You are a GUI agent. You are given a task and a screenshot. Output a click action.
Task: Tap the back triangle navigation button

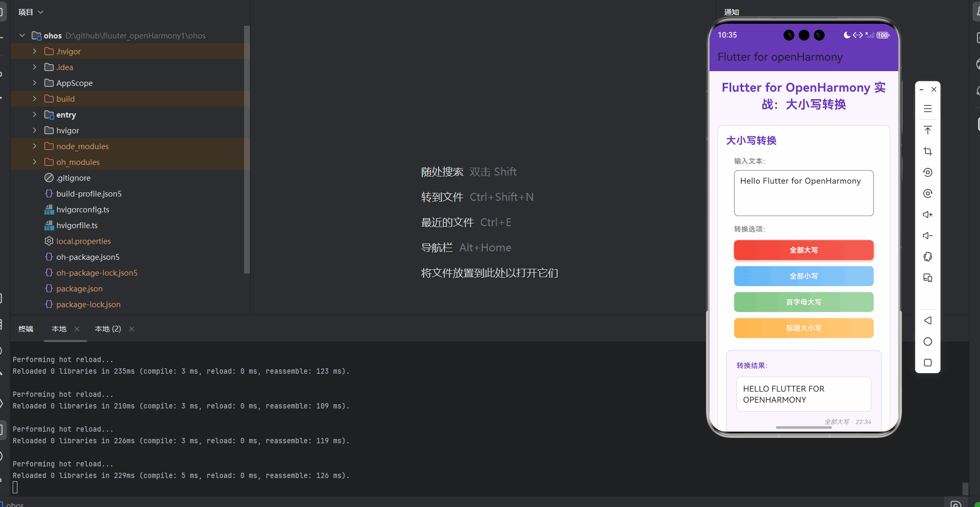[x=928, y=320]
